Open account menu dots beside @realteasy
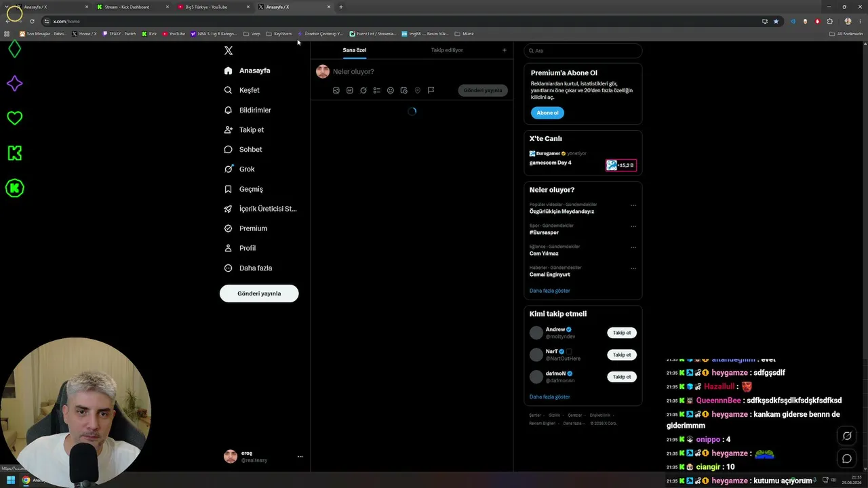 point(300,457)
